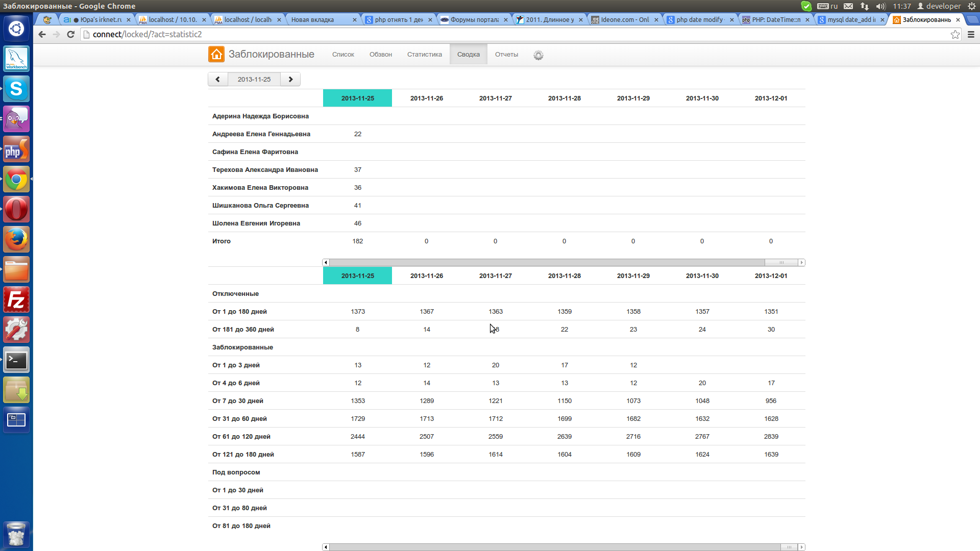Screen dimensions: 980x551
Task: Select the Обзвон navigation link
Action: (380, 55)
